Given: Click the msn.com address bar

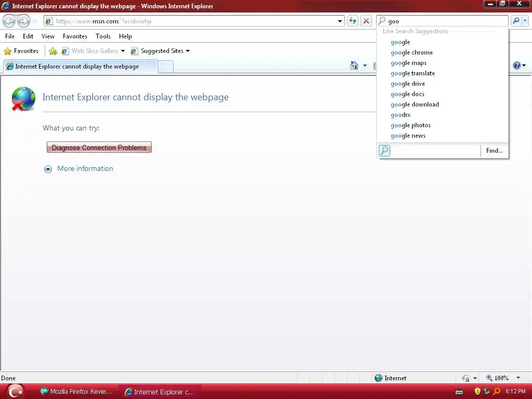Looking at the screenshot, I should tap(194, 21).
